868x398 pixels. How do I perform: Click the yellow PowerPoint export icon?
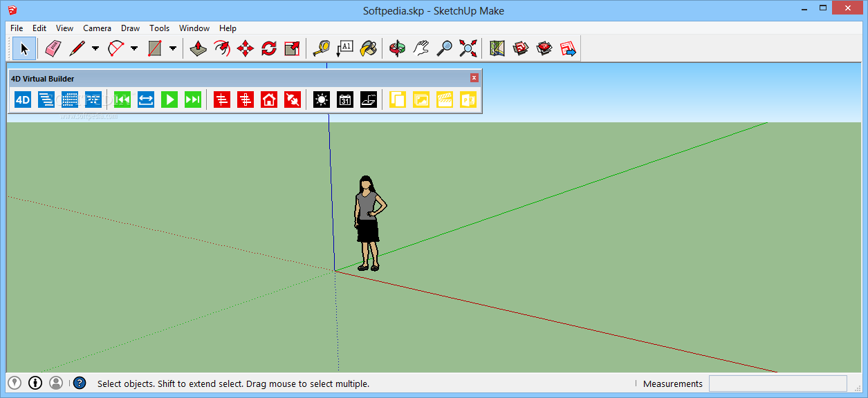pyautogui.click(x=468, y=99)
